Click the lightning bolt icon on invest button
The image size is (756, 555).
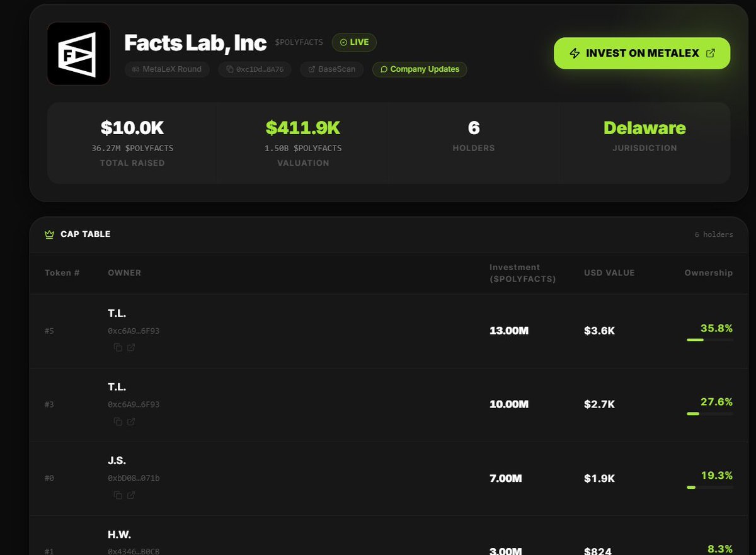[575, 54]
